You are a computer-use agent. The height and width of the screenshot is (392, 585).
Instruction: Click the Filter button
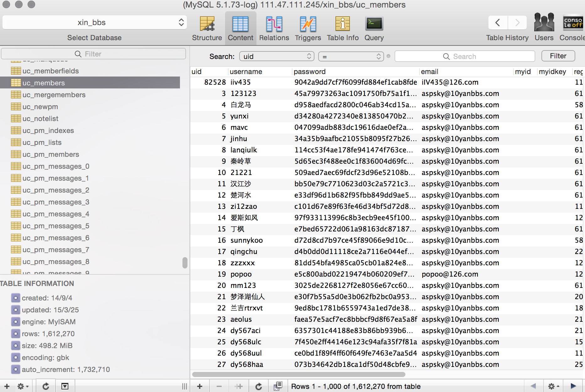(x=558, y=56)
